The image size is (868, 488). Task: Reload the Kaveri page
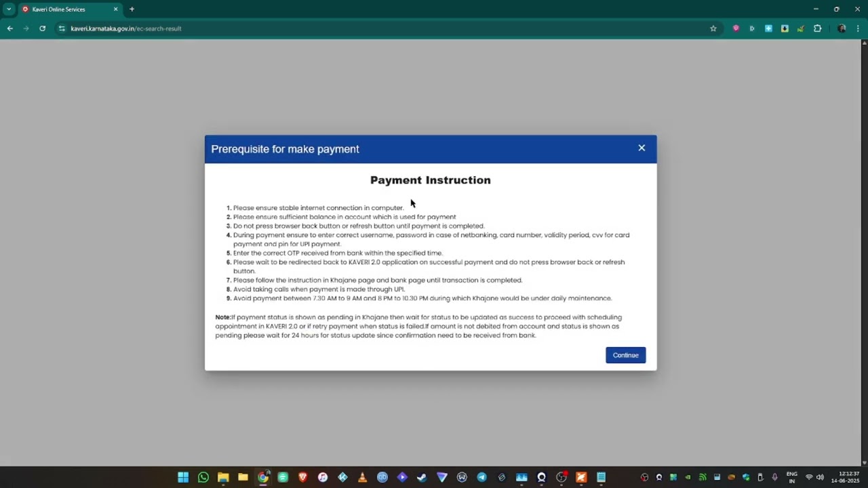[42, 28]
